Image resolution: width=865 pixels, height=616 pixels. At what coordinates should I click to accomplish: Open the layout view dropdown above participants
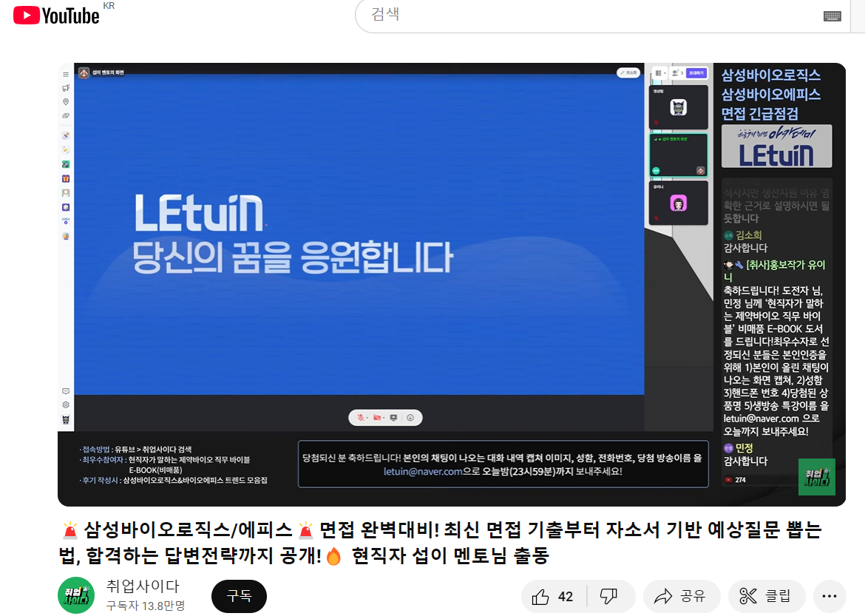pyautogui.click(x=659, y=73)
